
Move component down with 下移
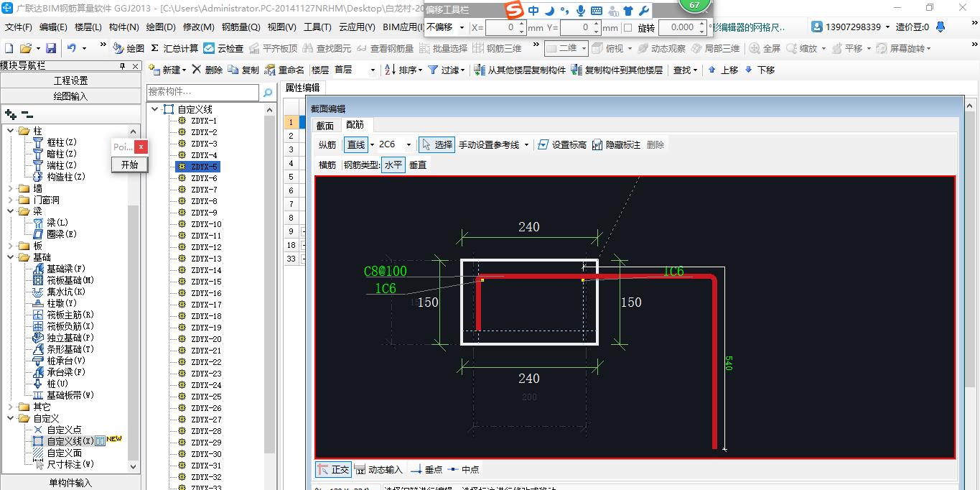coord(760,70)
